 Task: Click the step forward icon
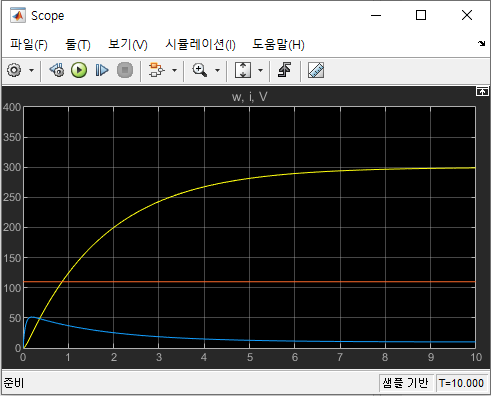[102, 70]
